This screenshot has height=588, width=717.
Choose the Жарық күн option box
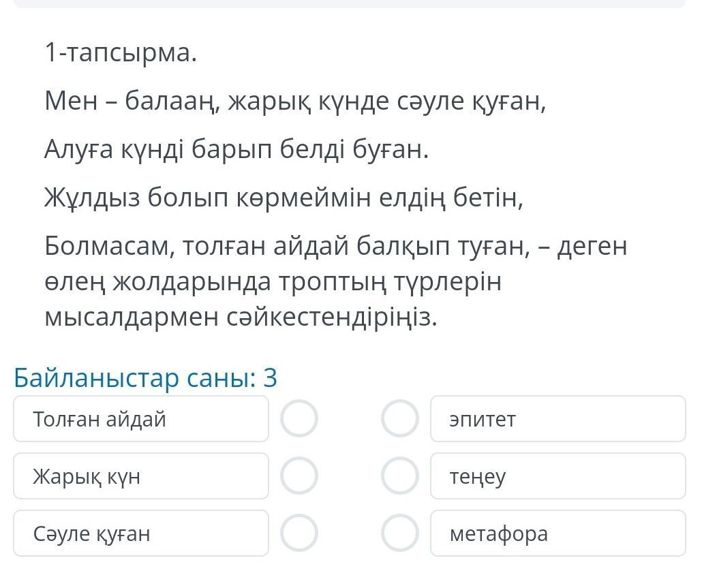point(140,476)
